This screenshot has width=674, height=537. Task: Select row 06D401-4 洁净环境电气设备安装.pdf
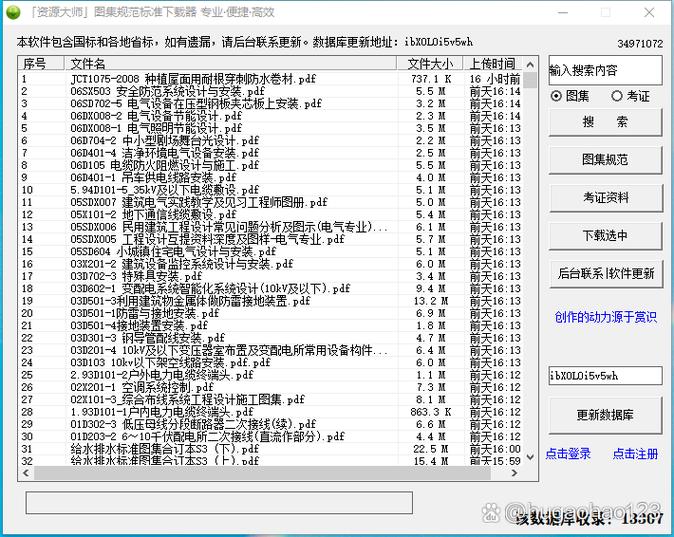tap(271, 153)
